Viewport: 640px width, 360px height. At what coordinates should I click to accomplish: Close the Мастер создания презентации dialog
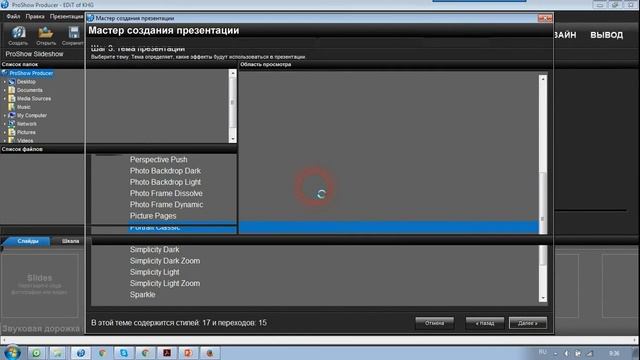[545, 18]
